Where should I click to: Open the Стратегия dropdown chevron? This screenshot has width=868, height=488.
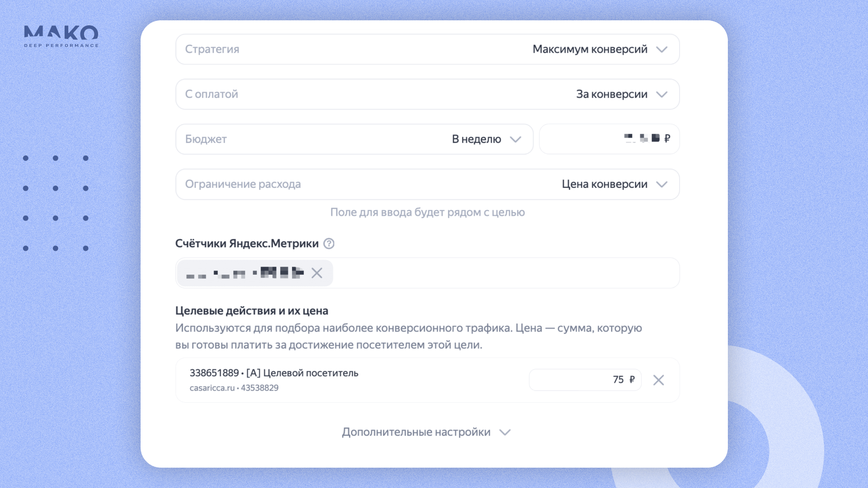[661, 49]
